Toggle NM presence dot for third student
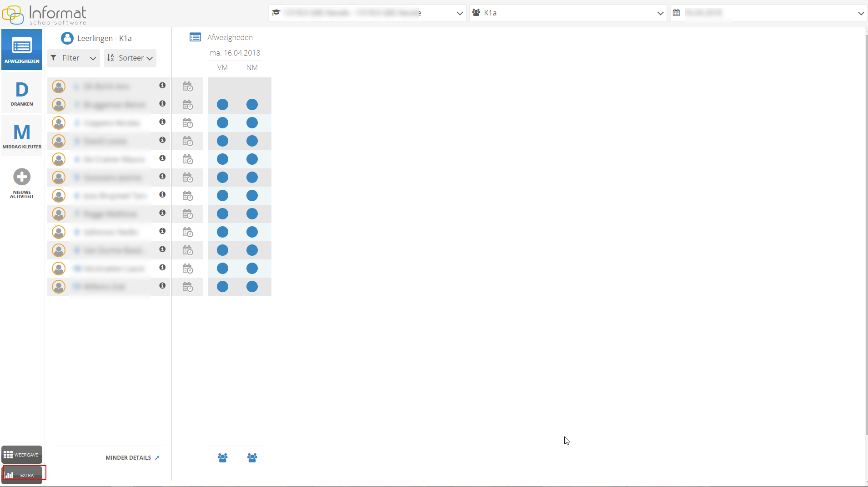The width and height of the screenshot is (868, 487). click(252, 123)
